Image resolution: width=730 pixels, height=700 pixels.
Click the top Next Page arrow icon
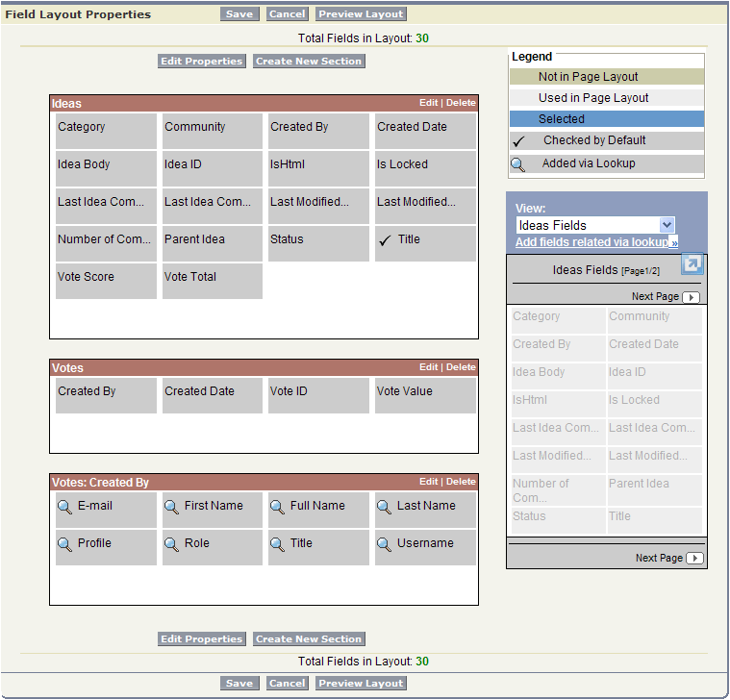[692, 297]
